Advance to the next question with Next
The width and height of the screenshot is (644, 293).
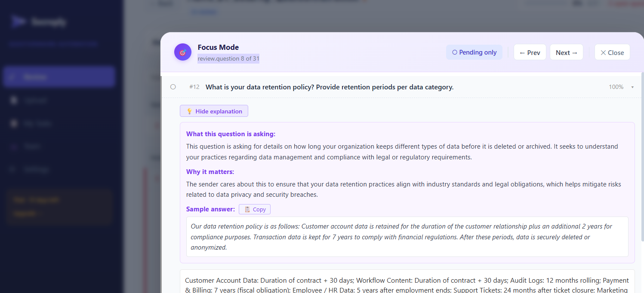point(567,52)
